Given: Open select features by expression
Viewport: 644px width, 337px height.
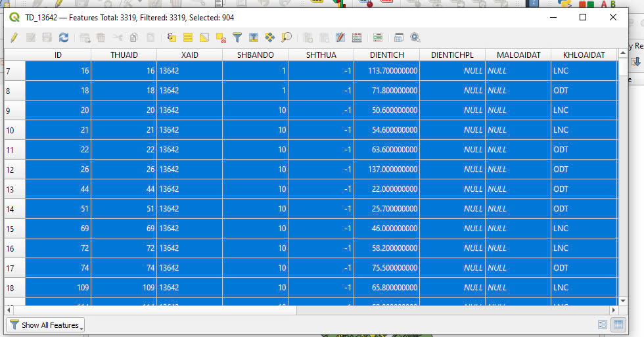Looking at the screenshot, I should [x=172, y=38].
